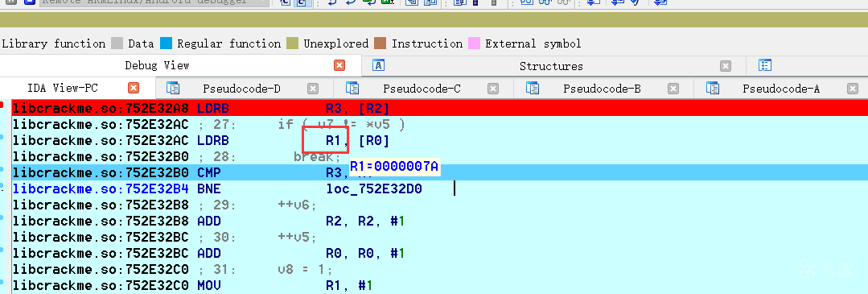This screenshot has height=294, width=868.
Task: Click the '++v6;' comment line
Action: (298, 205)
